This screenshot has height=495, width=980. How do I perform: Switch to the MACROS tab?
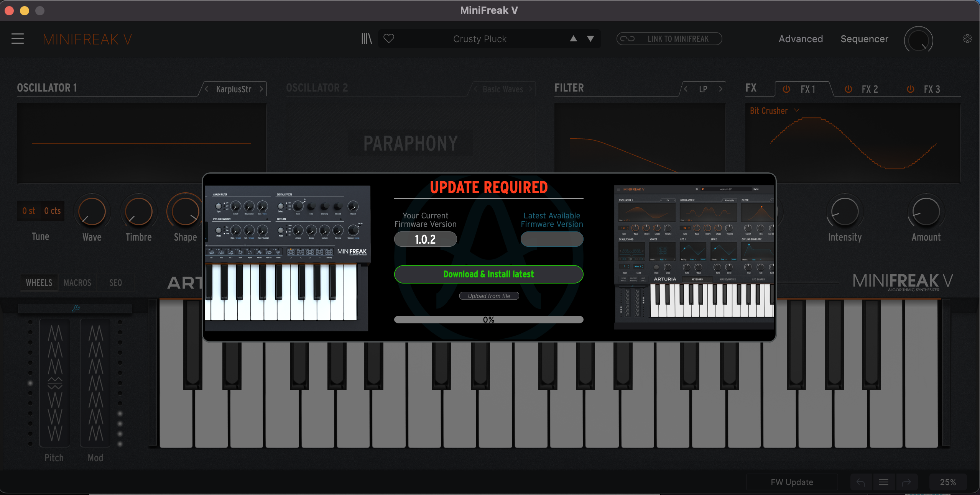pyautogui.click(x=77, y=283)
